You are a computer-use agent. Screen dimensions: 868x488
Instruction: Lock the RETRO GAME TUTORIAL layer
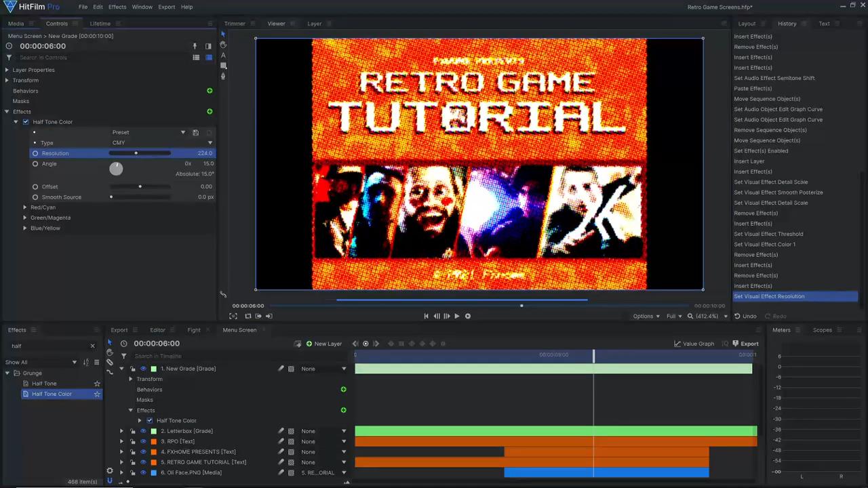pos(132,462)
